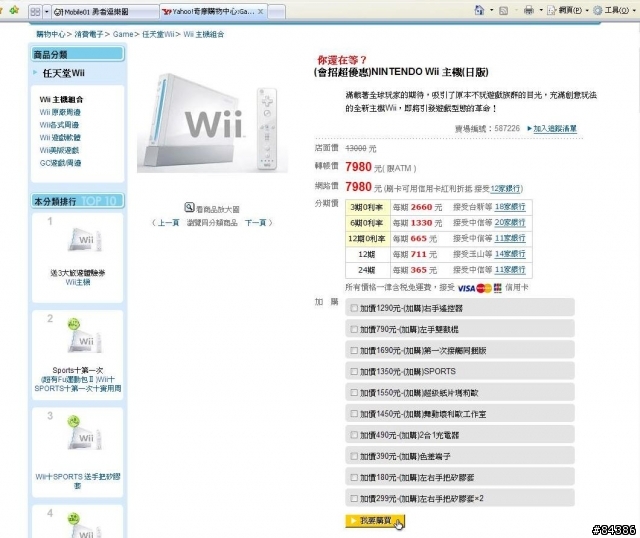Open Wii各式周邊 category
The height and width of the screenshot is (538, 640).
tap(59, 124)
